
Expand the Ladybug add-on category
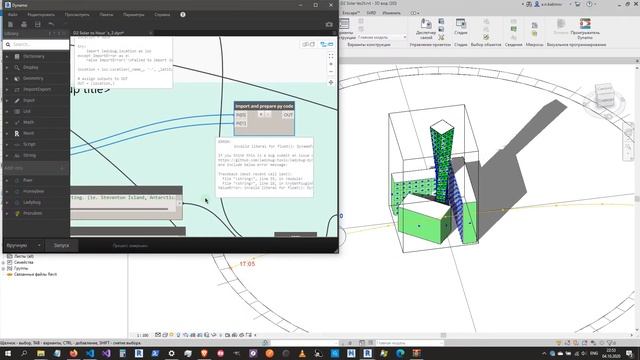click(36, 202)
